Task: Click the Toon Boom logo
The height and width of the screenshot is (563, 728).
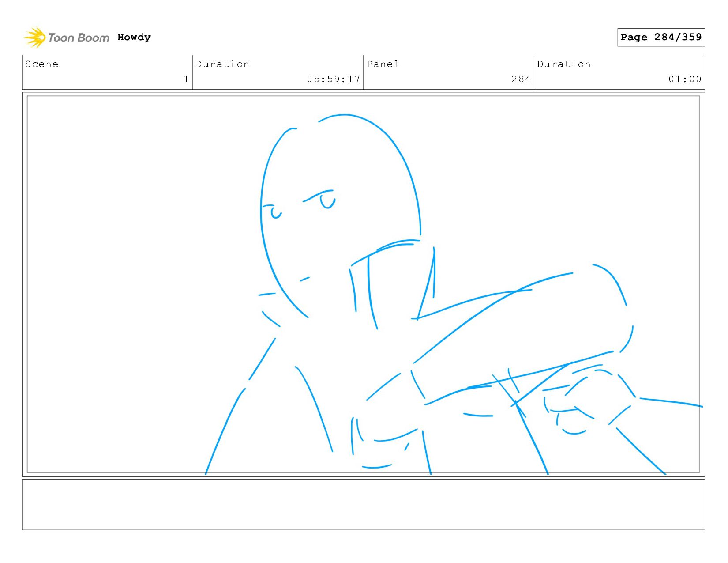Action: pyautogui.click(x=66, y=38)
